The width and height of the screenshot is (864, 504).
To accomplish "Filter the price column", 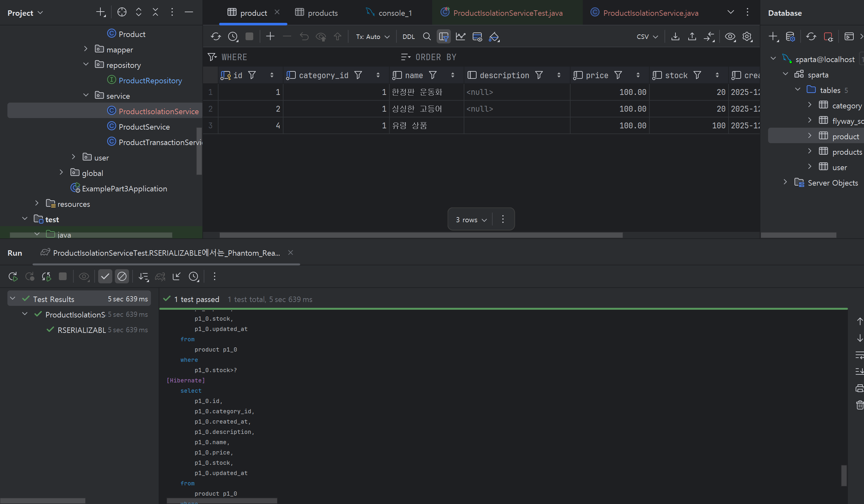I will tap(618, 75).
